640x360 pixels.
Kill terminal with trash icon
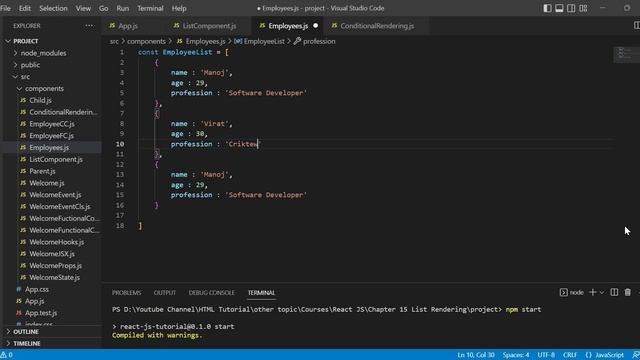click(x=628, y=292)
